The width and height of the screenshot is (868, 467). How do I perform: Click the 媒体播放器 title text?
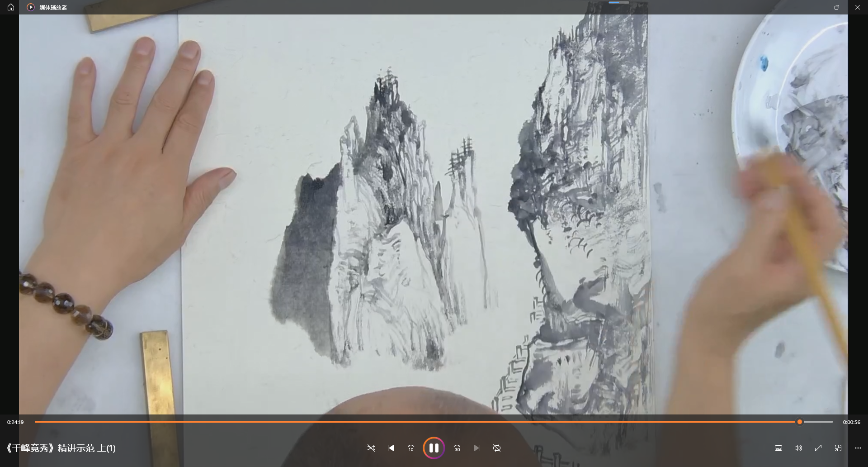[x=53, y=8]
